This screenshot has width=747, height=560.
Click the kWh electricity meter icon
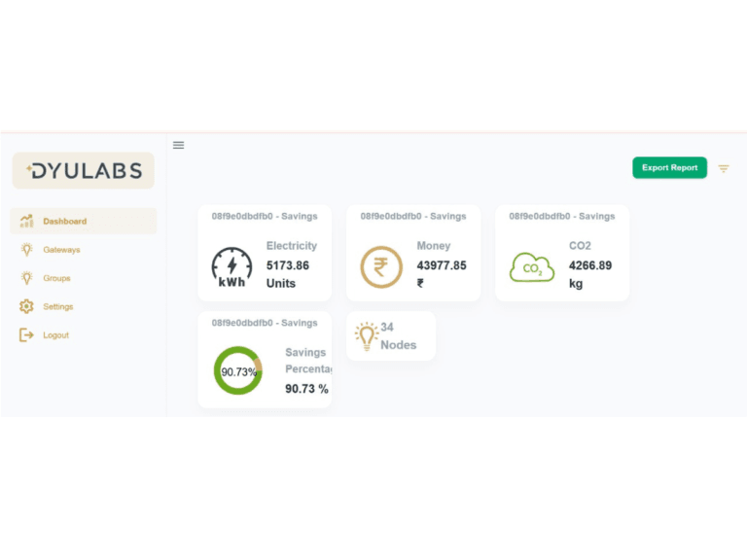point(231,267)
